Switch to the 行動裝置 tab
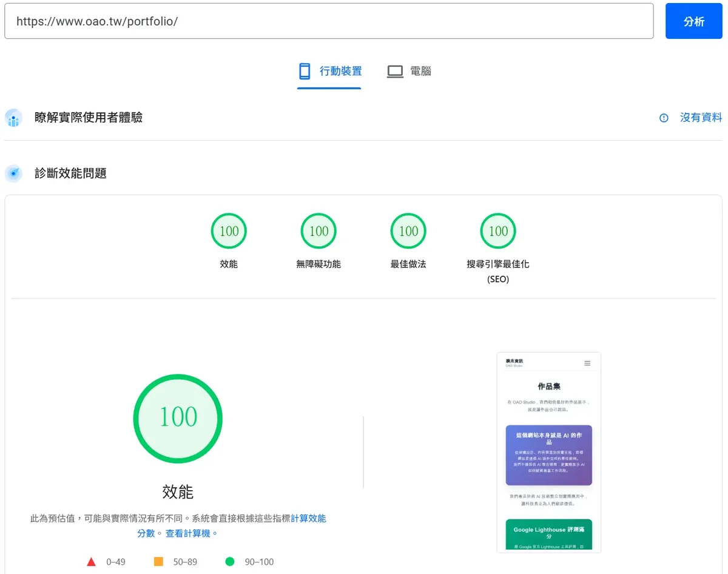The width and height of the screenshot is (728, 574). [329, 71]
